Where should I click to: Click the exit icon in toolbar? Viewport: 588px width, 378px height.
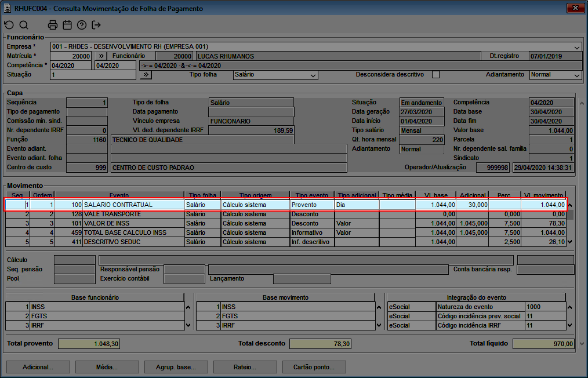[96, 25]
